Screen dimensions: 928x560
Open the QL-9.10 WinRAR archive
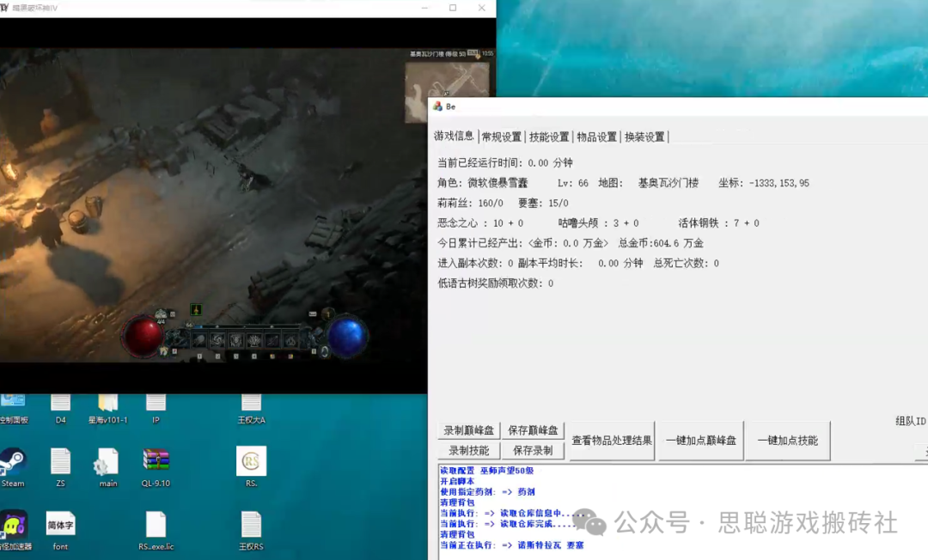tap(156, 461)
